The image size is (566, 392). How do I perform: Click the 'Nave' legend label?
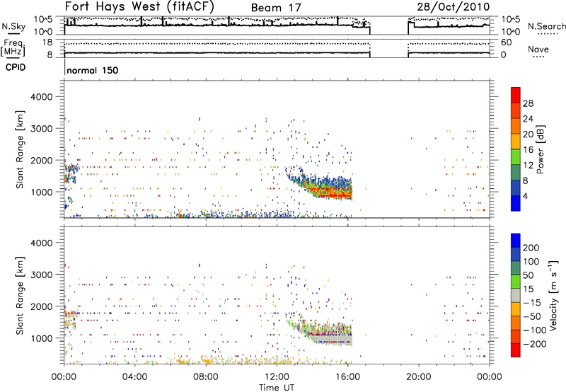pyautogui.click(x=538, y=49)
